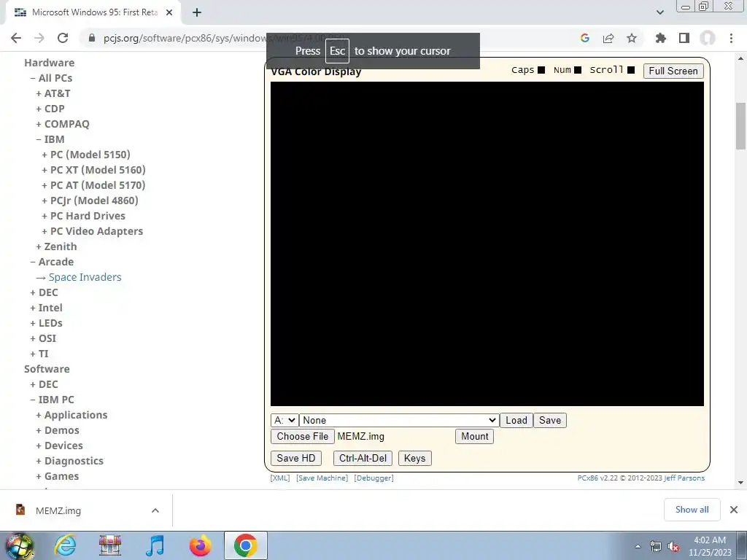This screenshot has width=747, height=560.
Task: Open the diskette list showing None
Action: [x=399, y=421]
